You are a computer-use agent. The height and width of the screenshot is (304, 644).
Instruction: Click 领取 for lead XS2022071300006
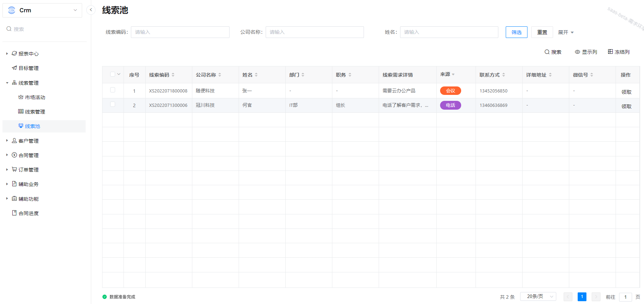click(626, 106)
